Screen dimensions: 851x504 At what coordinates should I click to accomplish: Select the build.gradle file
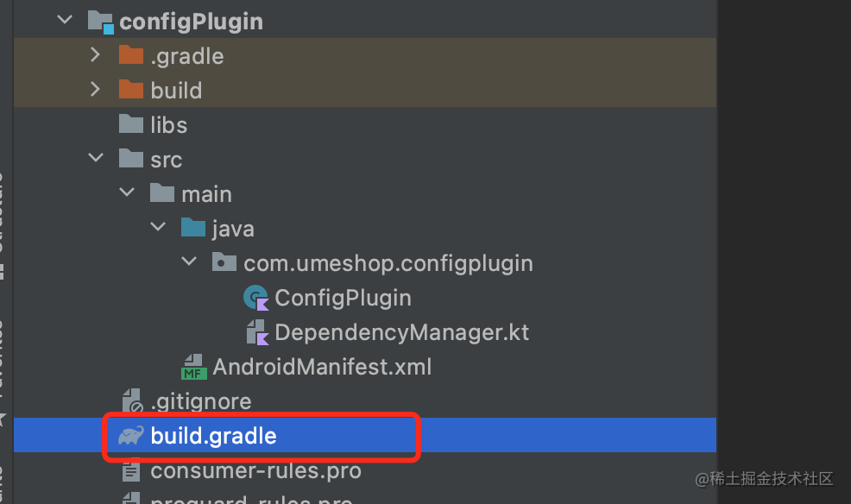pos(213,436)
